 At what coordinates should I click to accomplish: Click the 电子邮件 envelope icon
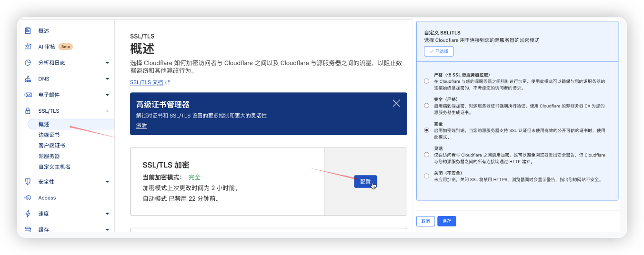click(28, 95)
